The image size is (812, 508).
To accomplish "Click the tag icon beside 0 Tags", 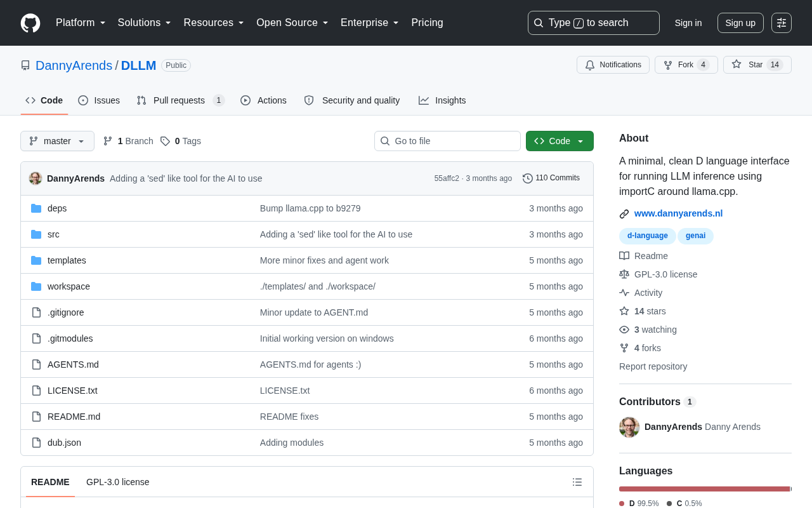I will [x=165, y=141].
